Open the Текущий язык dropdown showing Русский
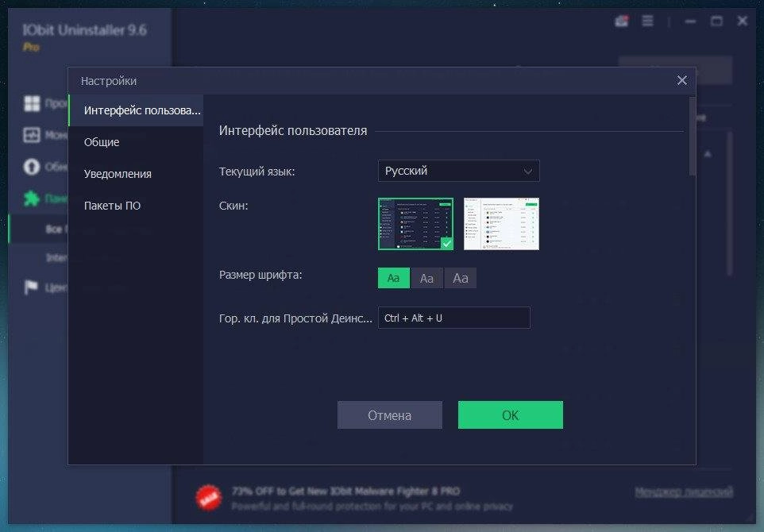This screenshot has height=532, width=764. pyautogui.click(x=458, y=171)
